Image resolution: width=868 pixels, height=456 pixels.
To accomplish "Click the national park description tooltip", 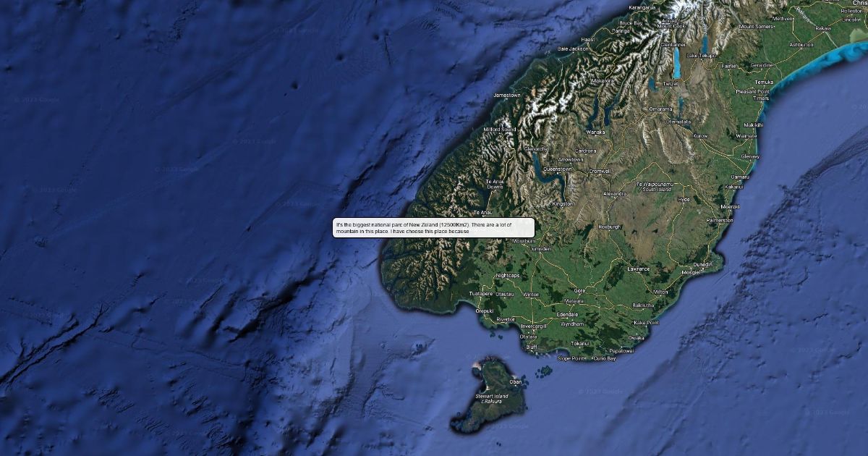I will tap(434, 227).
